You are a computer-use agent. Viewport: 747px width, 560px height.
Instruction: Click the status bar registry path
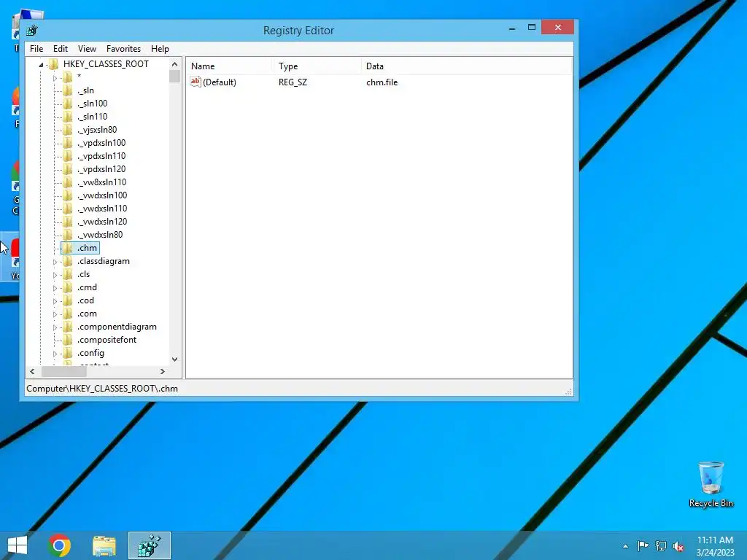click(x=102, y=389)
